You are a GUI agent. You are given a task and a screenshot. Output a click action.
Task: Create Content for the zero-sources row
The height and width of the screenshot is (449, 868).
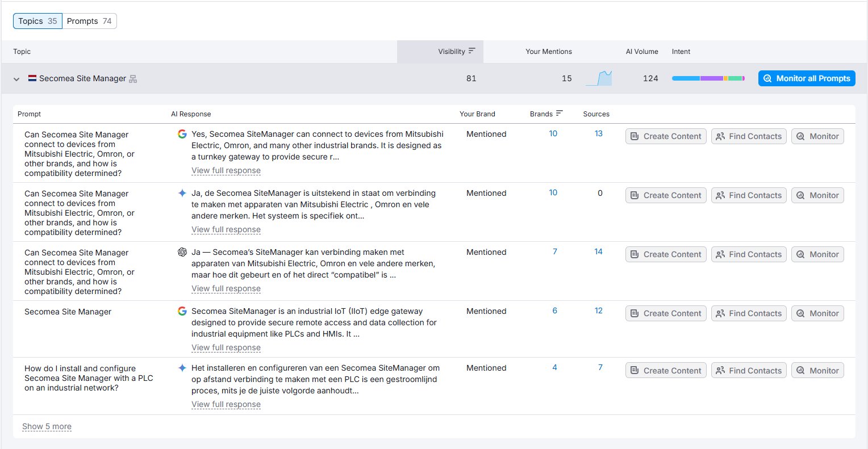[666, 195]
